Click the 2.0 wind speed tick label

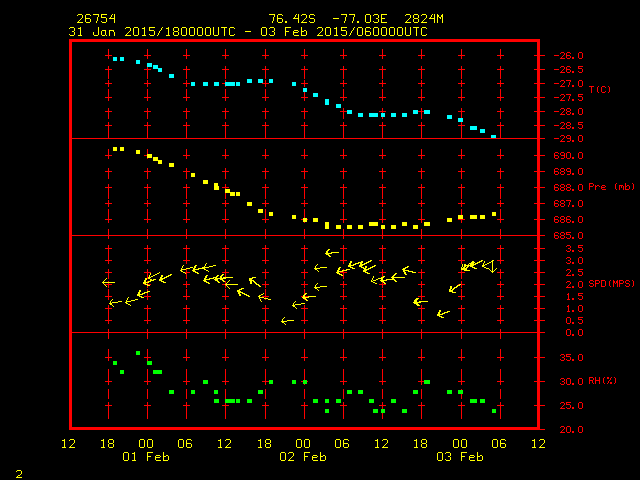[574, 285]
